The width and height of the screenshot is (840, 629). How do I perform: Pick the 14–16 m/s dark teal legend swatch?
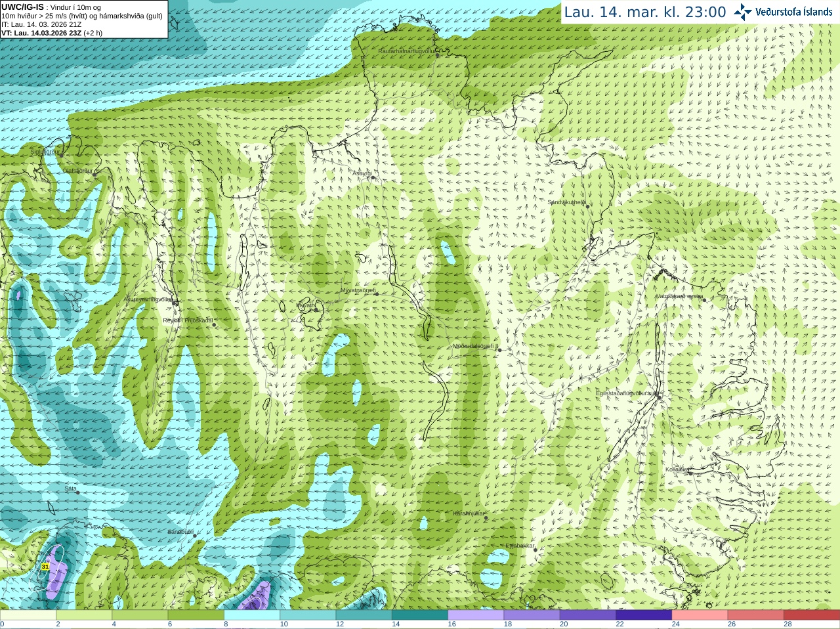click(420, 615)
